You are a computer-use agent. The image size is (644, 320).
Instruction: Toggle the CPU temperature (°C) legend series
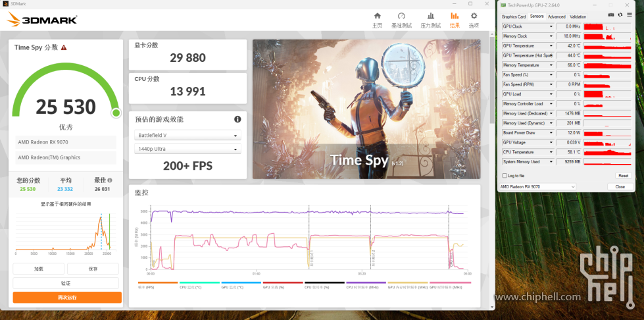(199, 284)
